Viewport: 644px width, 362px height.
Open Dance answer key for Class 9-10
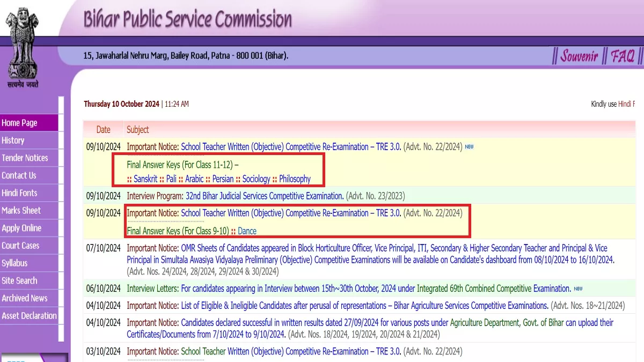pos(247,231)
